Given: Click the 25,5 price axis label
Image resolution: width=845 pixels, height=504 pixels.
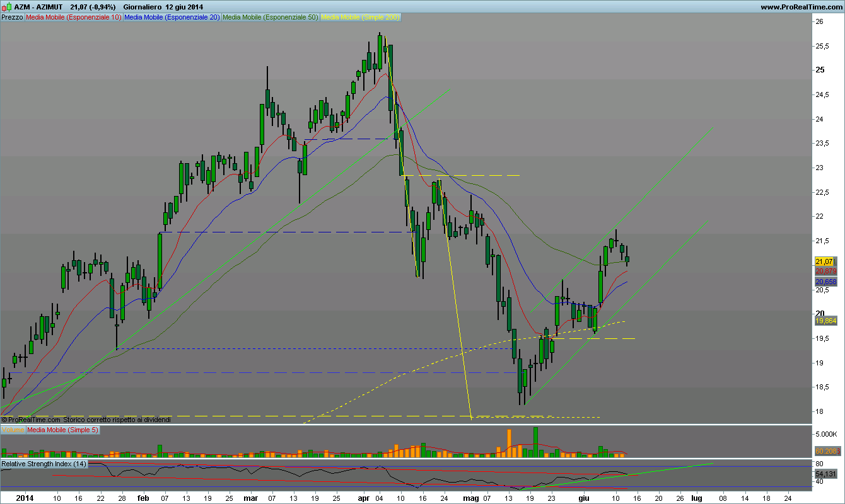Looking at the screenshot, I should (x=823, y=46).
